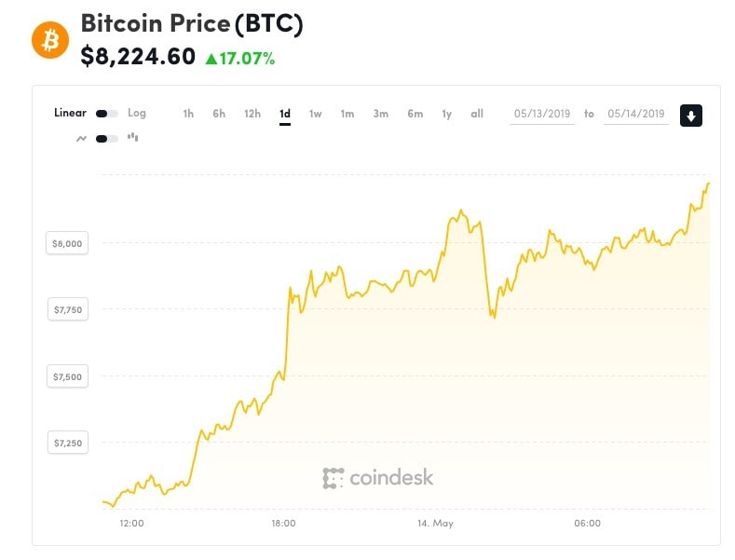735x560 pixels.
Task: Click the $7,500 price axis label
Action: [x=67, y=376]
